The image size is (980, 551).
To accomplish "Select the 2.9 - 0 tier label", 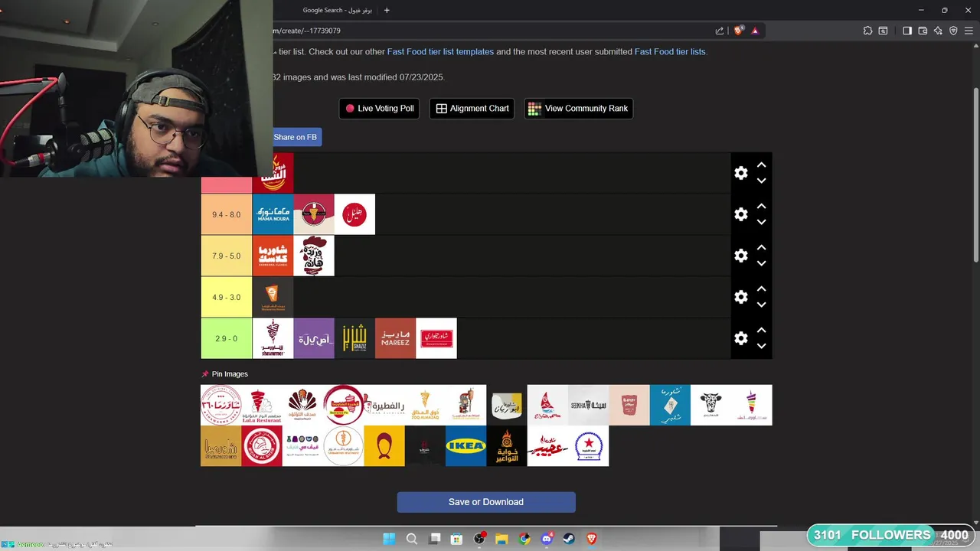I will [226, 338].
